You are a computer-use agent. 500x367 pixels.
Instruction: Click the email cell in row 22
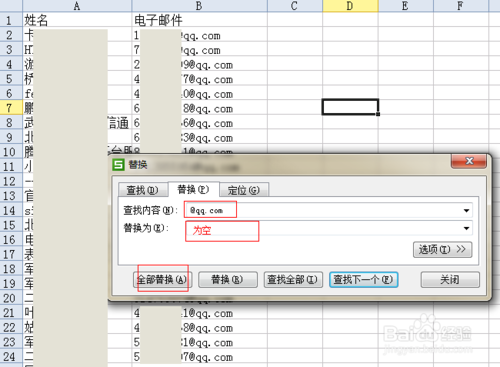coord(199,327)
